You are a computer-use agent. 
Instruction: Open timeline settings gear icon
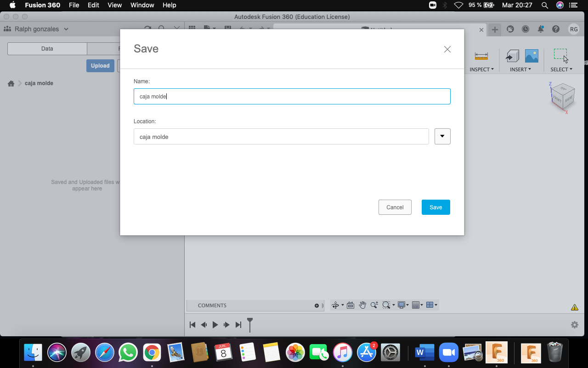(575, 325)
